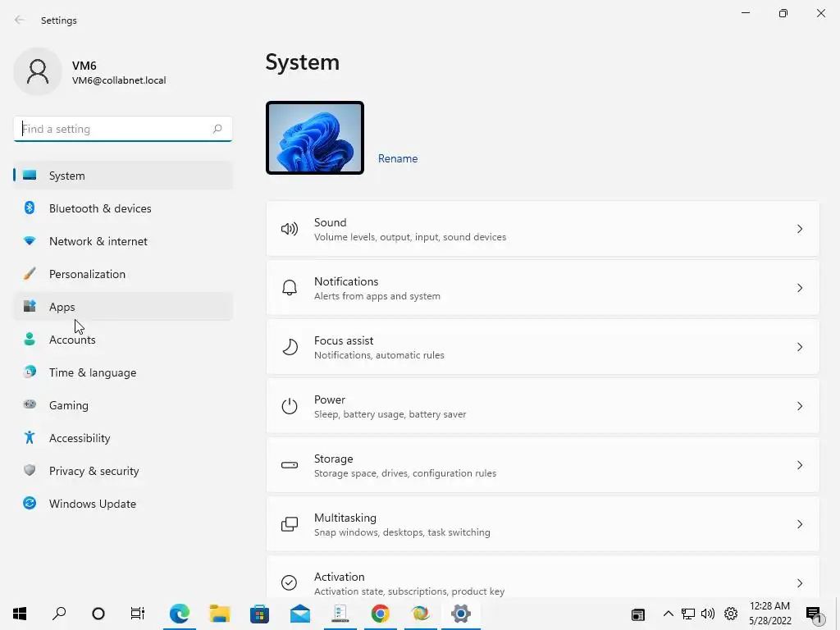Open Microsoft Edge from the taskbar

[x=180, y=614]
